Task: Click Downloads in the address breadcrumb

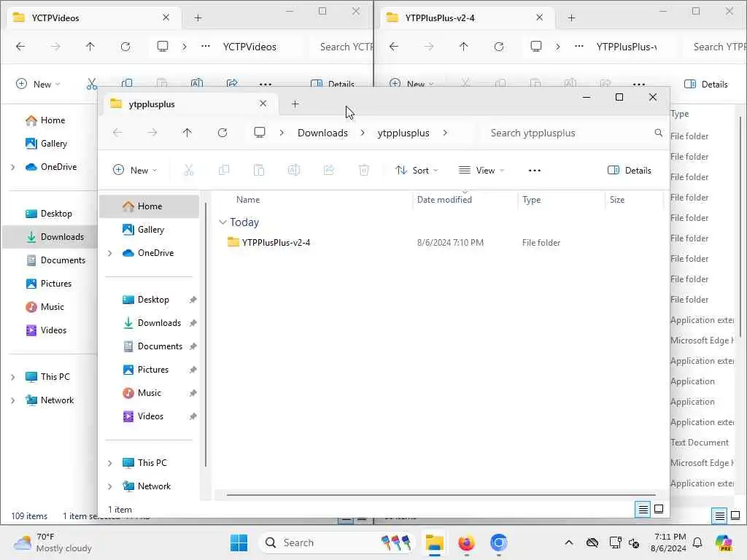Action: click(x=322, y=133)
